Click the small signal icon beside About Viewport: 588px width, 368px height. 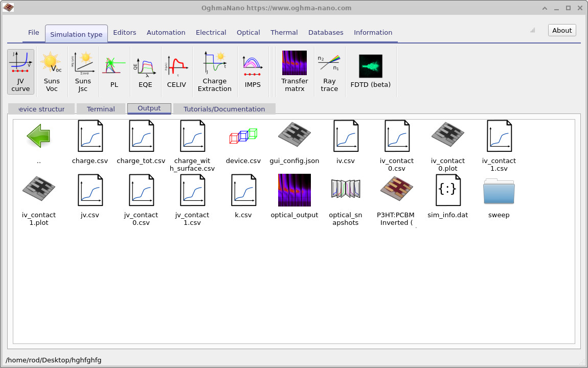click(532, 30)
